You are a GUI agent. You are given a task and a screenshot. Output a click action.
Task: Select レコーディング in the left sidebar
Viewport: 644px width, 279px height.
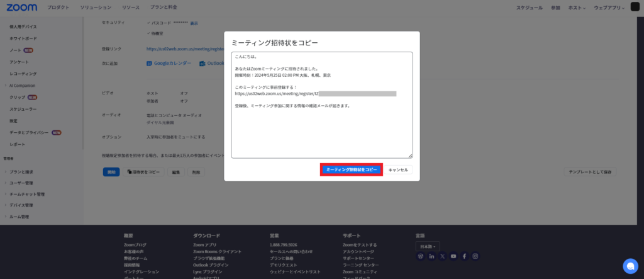tap(23, 74)
